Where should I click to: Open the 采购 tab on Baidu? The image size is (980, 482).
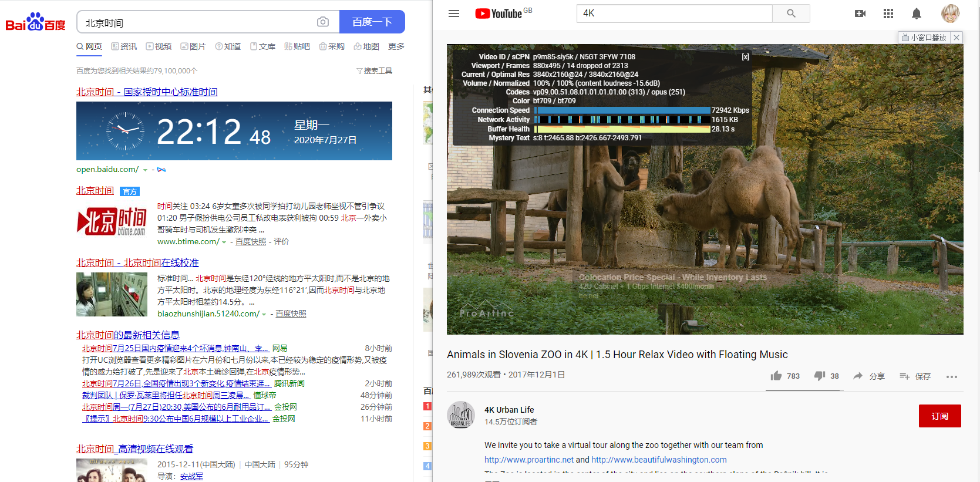point(332,46)
